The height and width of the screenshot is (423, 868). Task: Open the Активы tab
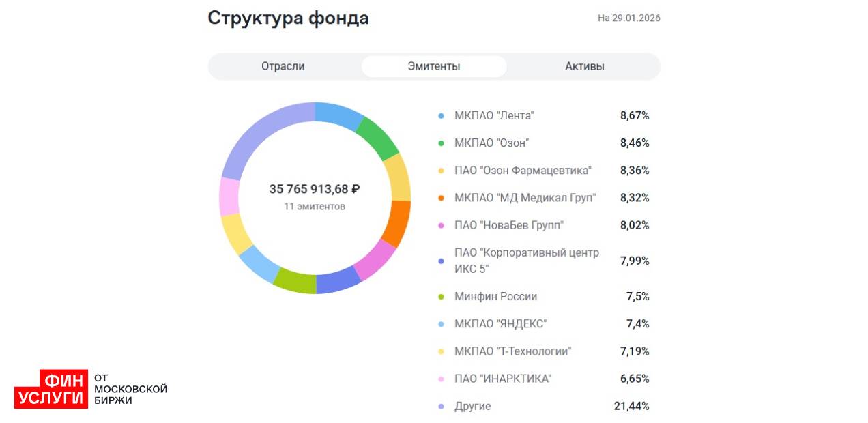coord(584,66)
